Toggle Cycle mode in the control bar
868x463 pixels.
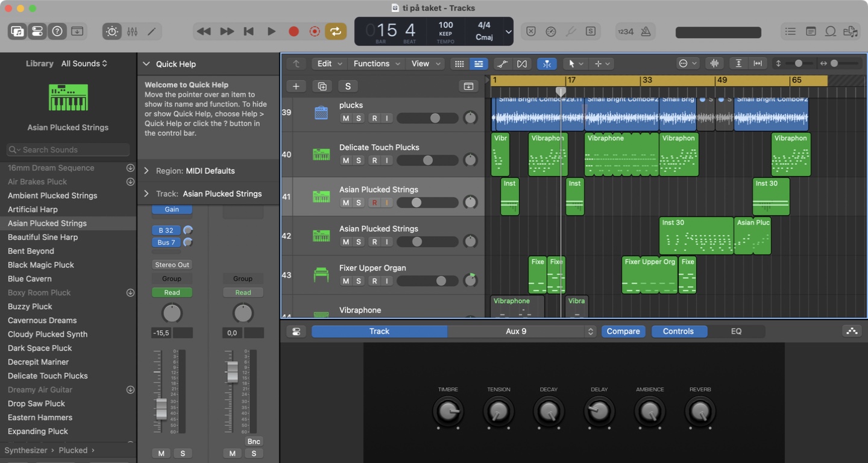(x=336, y=31)
